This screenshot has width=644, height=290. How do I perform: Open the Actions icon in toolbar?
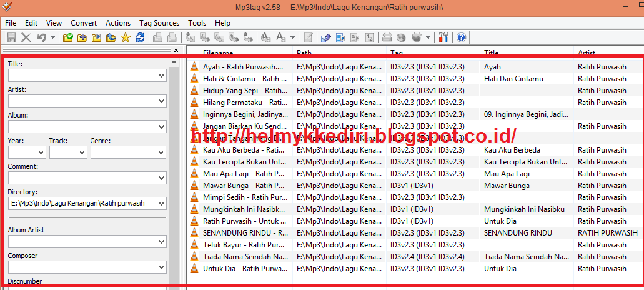tap(266, 37)
